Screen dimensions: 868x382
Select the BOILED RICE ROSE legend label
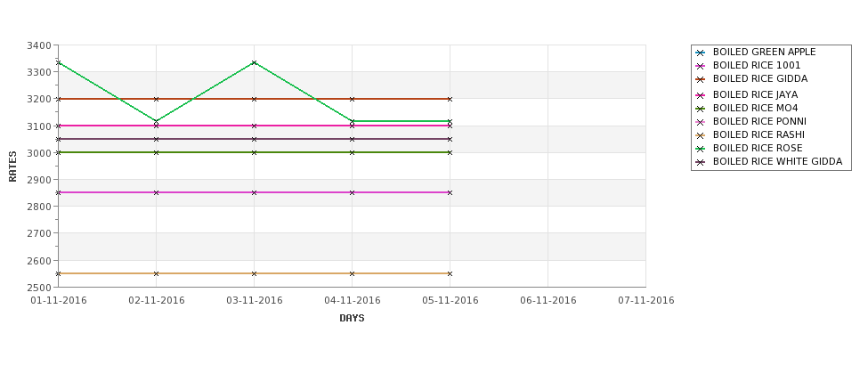pyautogui.click(x=758, y=148)
